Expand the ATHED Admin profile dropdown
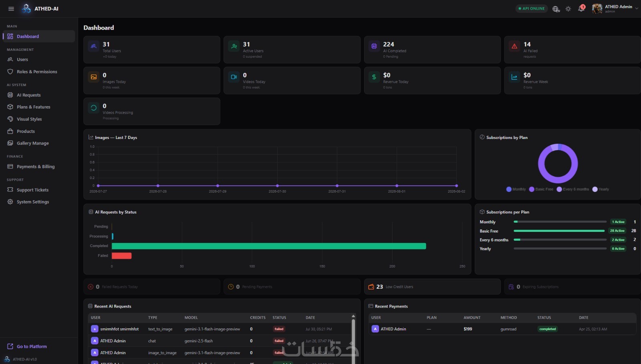641x364 pixels. [x=637, y=8]
